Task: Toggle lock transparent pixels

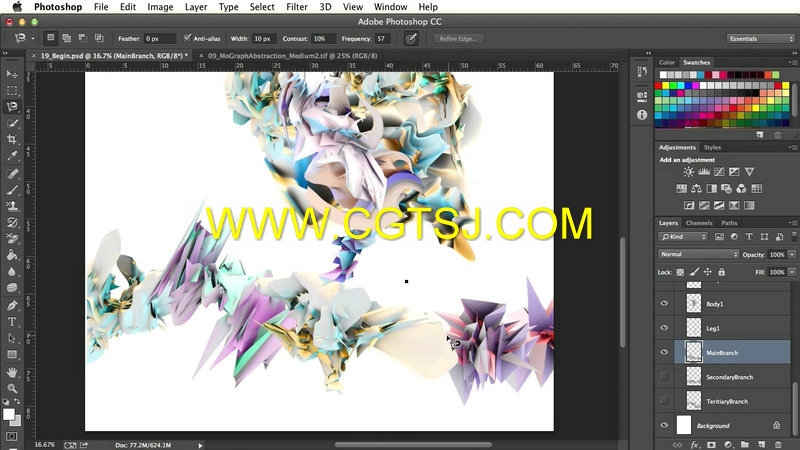Action: click(x=680, y=272)
